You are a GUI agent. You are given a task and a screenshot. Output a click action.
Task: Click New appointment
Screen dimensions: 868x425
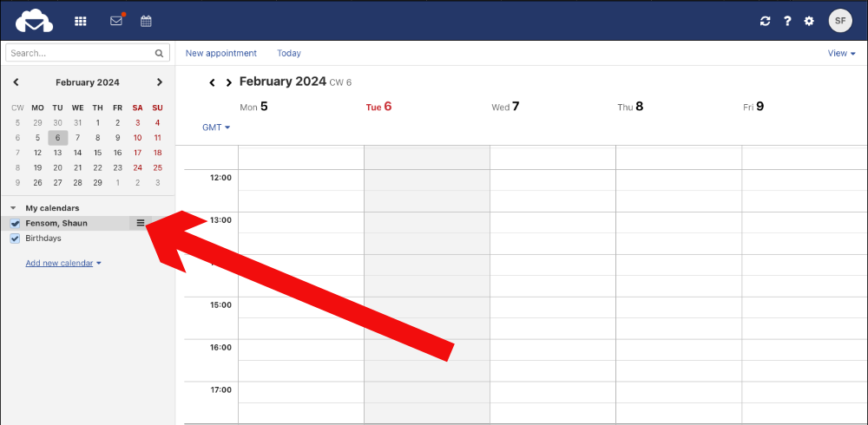(220, 53)
